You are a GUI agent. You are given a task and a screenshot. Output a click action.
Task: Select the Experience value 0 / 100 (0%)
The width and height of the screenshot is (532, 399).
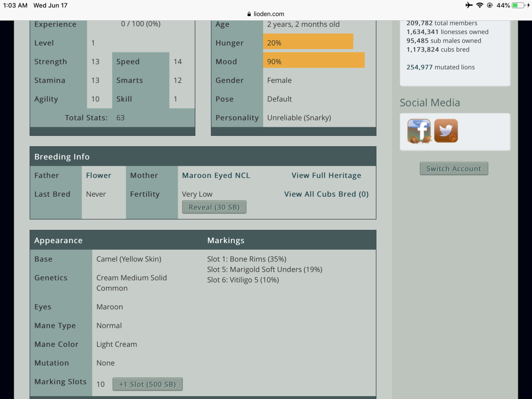point(141,24)
